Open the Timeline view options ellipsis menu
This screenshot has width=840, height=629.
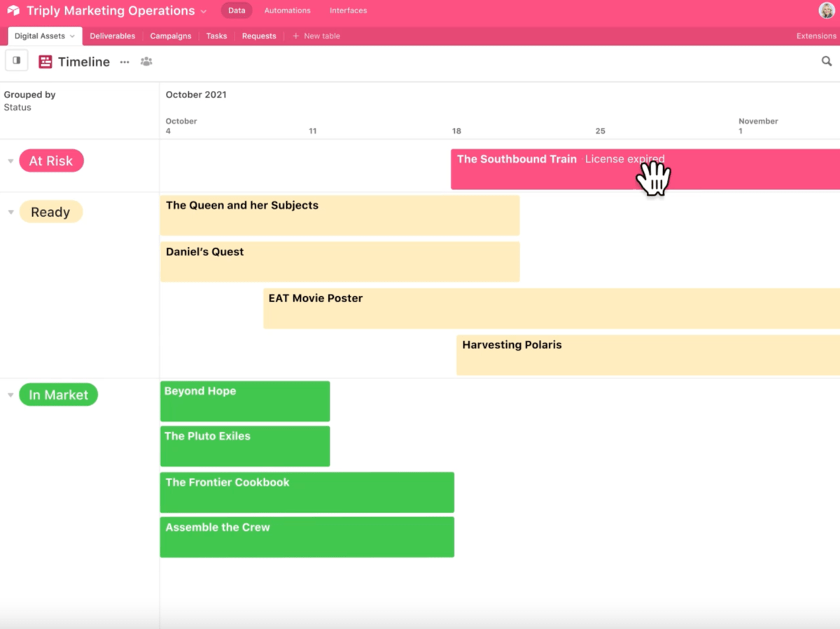(x=125, y=62)
